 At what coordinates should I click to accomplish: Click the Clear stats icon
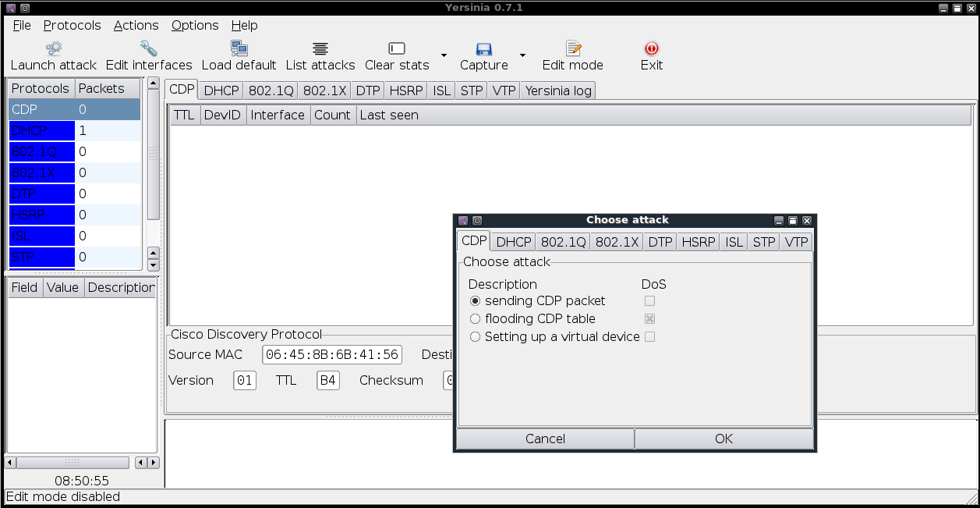click(x=397, y=48)
